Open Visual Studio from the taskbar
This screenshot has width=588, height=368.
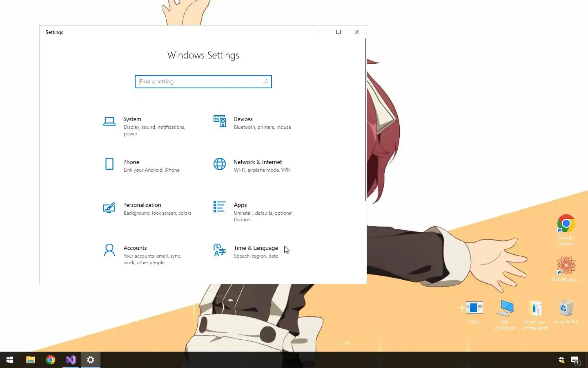[x=71, y=360]
